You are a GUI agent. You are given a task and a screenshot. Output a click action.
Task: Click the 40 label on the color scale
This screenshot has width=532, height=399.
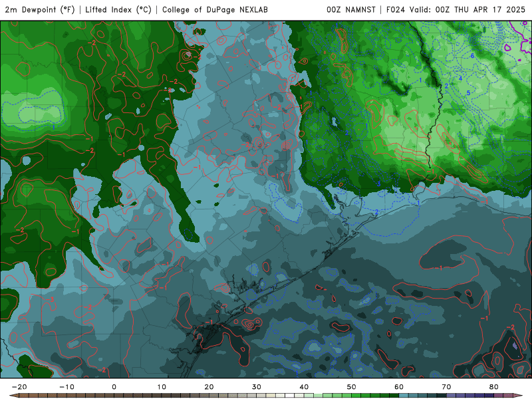[x=304, y=387]
